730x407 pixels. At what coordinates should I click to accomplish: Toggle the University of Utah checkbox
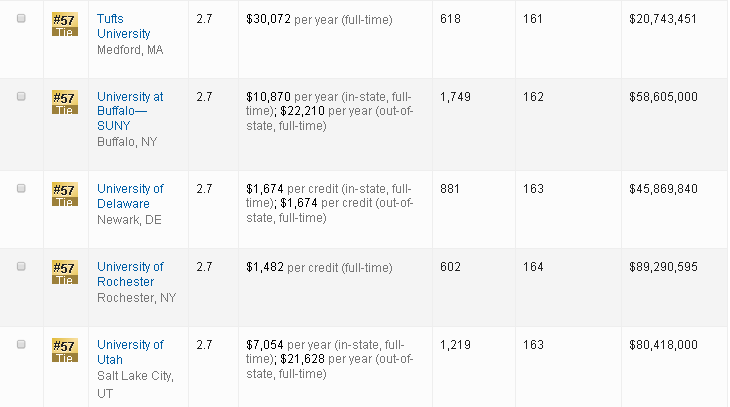click(22, 345)
